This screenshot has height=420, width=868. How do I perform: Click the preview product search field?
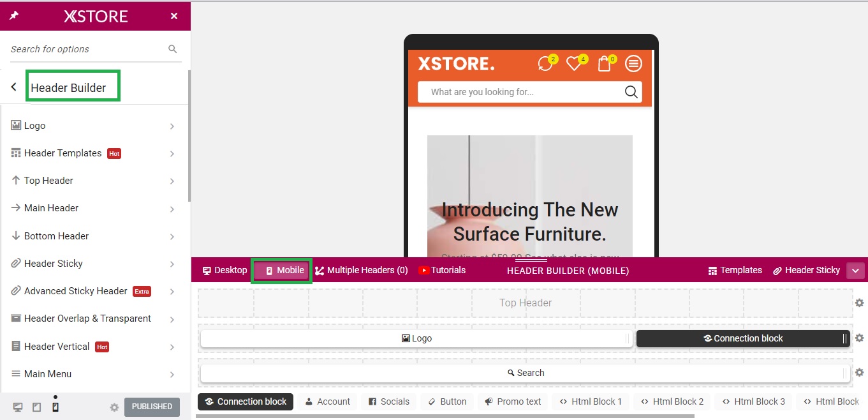pyautogui.click(x=529, y=92)
